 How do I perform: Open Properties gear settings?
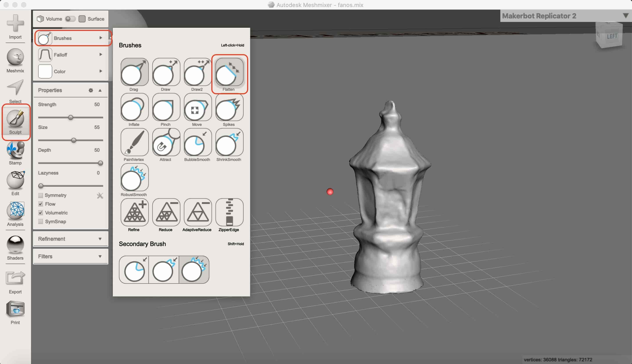[91, 90]
